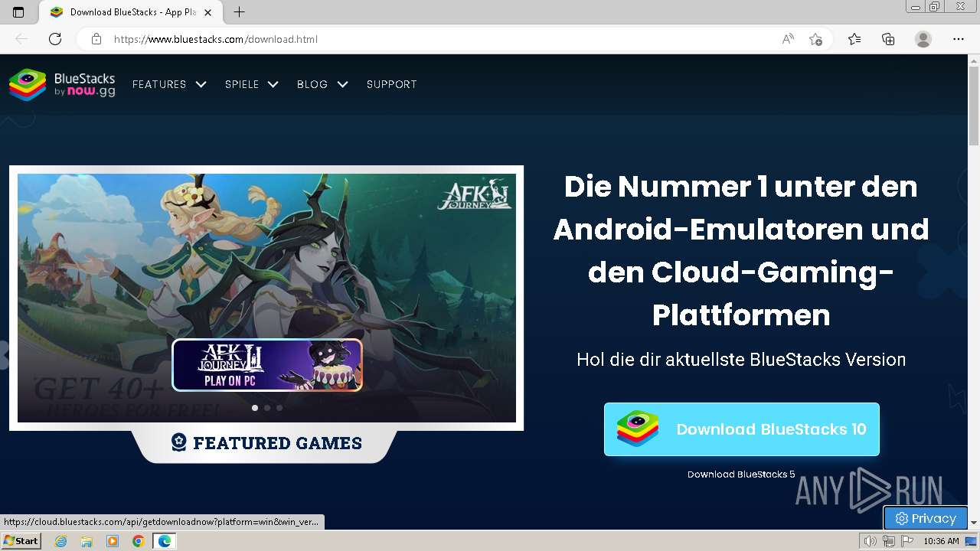Open Action Center flag icon
This screenshot has width=980, height=551.
907,541
